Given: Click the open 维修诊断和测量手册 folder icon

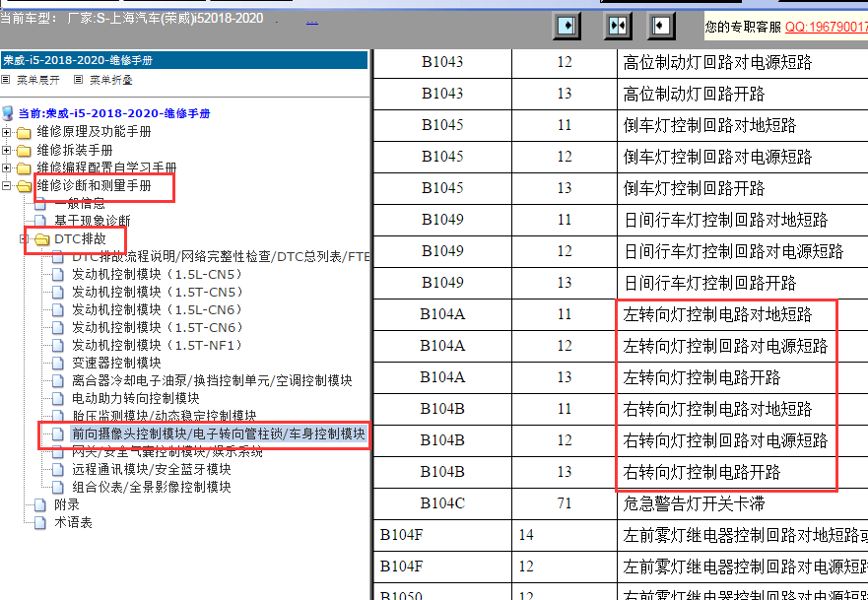Looking at the screenshot, I should click(25, 186).
